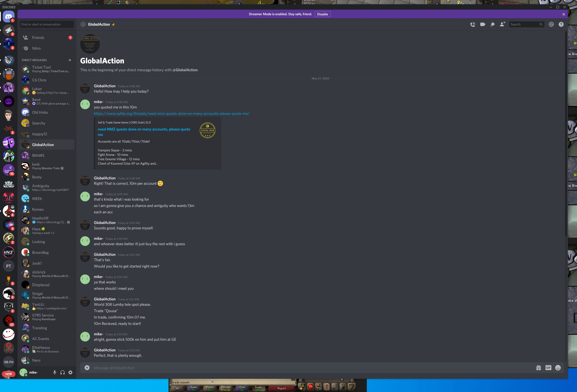This screenshot has width=577, height=392.
Task: Open pinned messages
Action: (x=493, y=24)
